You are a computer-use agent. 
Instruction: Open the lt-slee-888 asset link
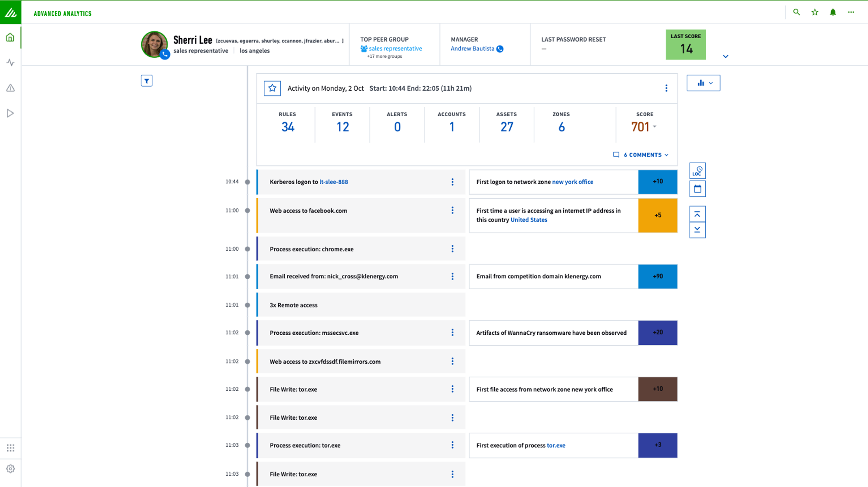[x=333, y=182]
